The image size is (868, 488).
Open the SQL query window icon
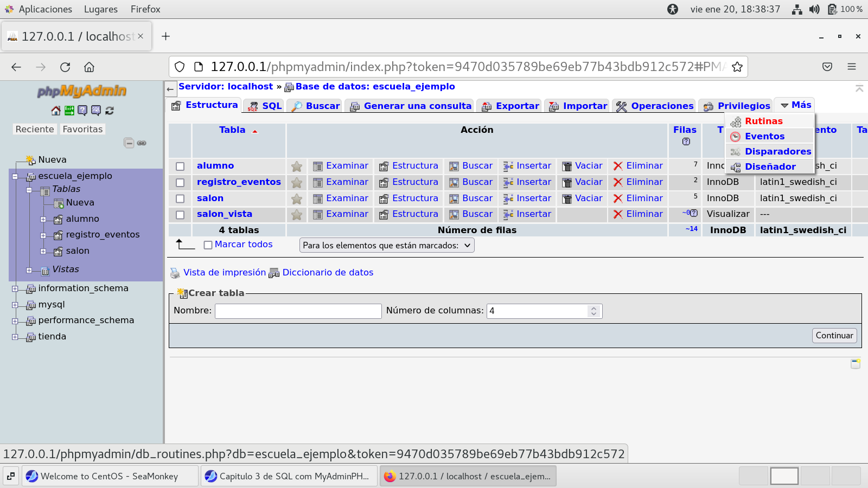(x=96, y=111)
